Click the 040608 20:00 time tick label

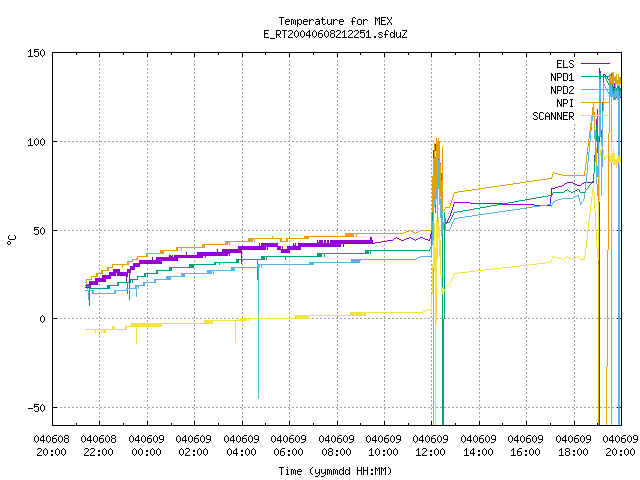51,446
